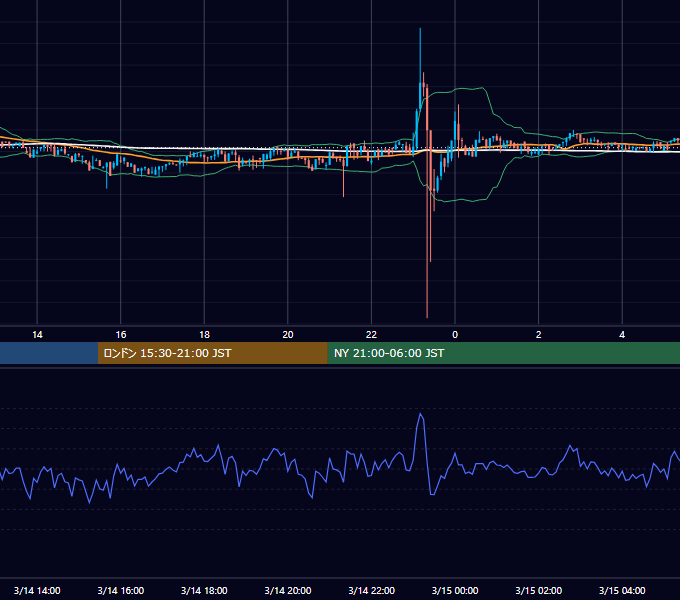
Task: Click hour label 2 on price chart axis
Action: pos(539,335)
